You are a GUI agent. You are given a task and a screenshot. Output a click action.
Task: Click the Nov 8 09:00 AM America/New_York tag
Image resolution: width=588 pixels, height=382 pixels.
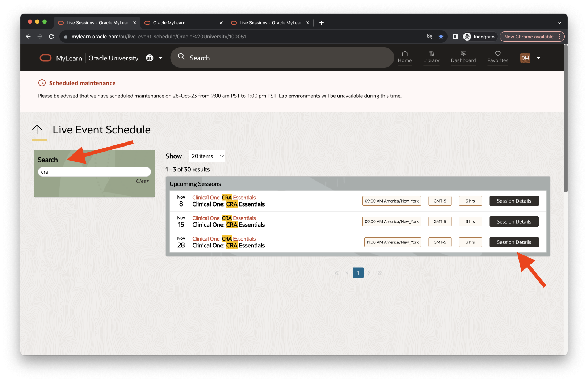(392, 201)
